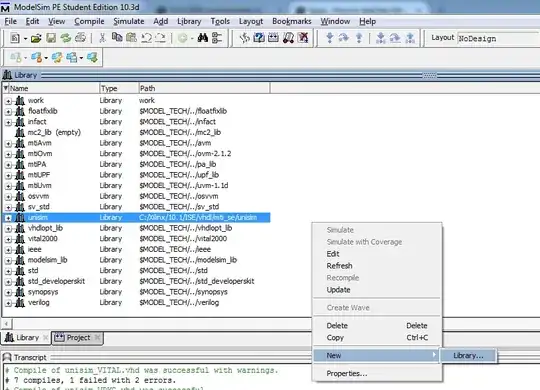This screenshot has width=540, height=390.
Task: Click the Undo arrow icon
Action: pyautogui.click(x=146, y=38)
